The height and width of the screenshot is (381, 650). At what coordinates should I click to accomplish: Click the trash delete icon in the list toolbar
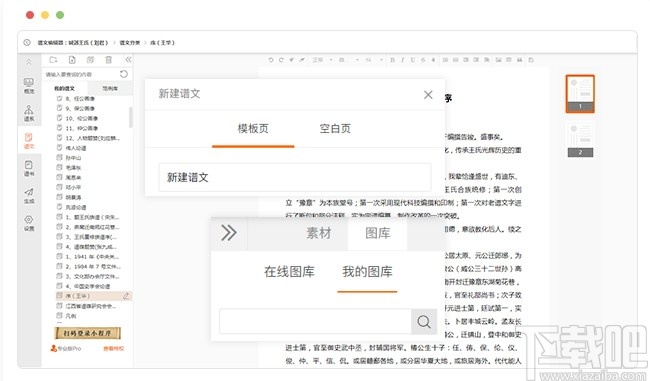pyautogui.click(x=109, y=60)
